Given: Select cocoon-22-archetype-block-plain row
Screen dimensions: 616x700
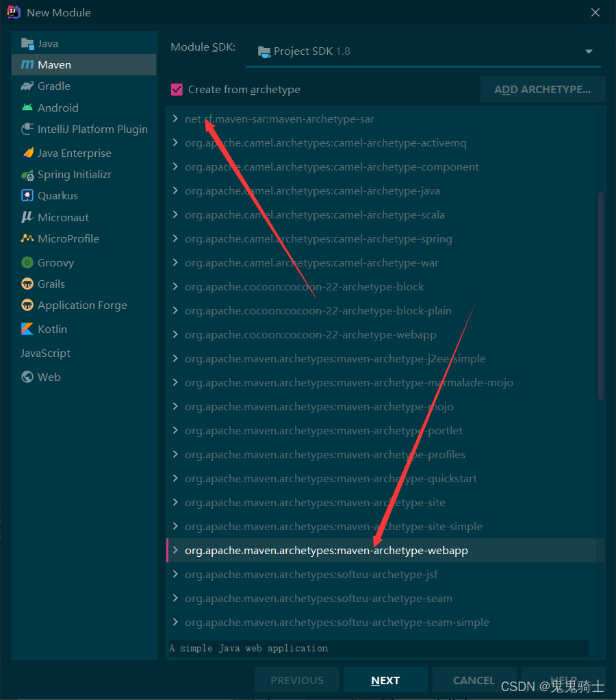Looking at the screenshot, I should click(381, 311).
